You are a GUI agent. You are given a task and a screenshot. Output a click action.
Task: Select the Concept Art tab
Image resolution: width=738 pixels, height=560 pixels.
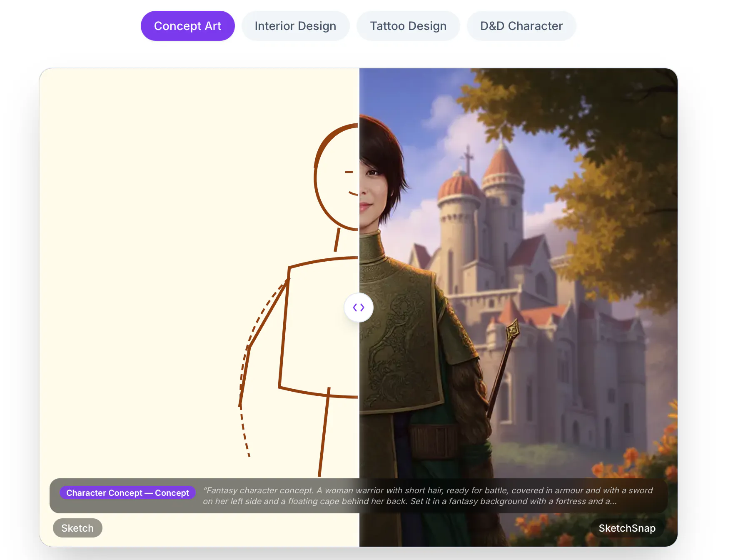pos(187,26)
